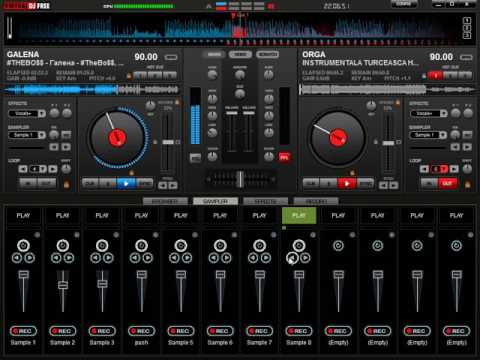Click the right deck pitch bend plus arrow
480x360 pixels.
tap(394, 185)
